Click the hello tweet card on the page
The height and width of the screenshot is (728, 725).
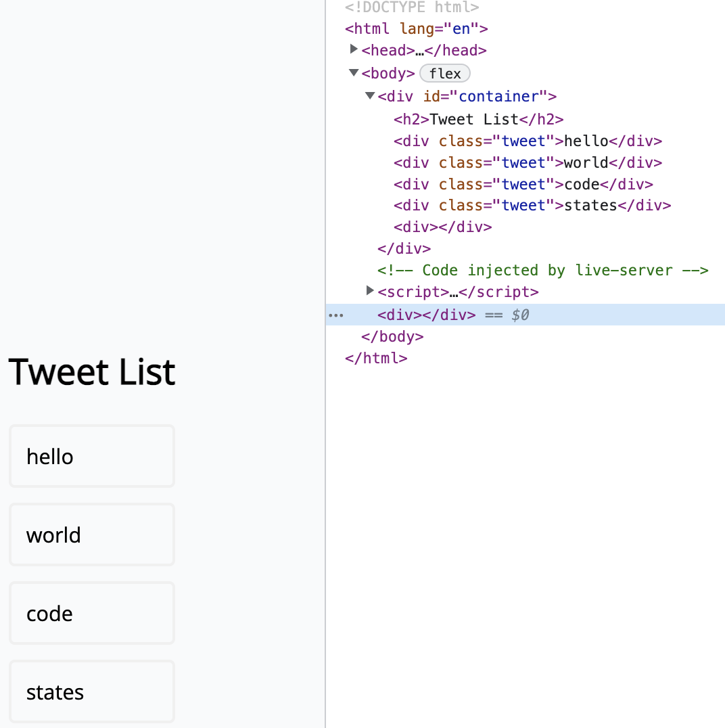pyautogui.click(x=92, y=456)
